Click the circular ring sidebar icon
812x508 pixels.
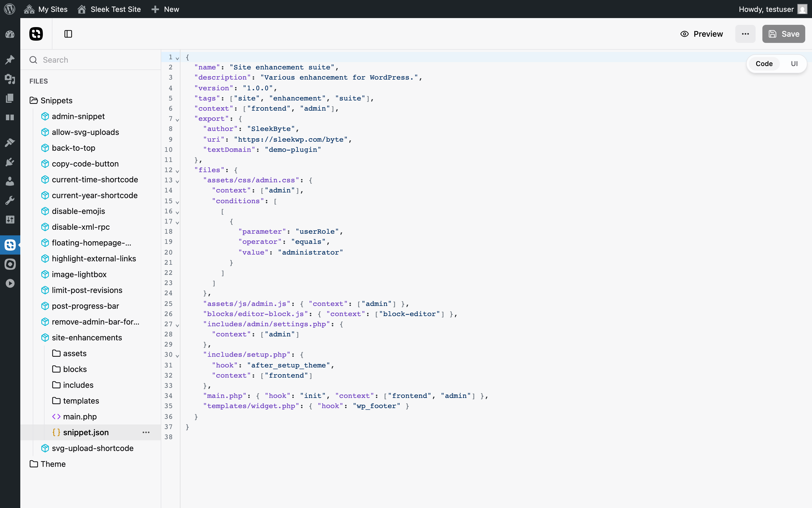pyautogui.click(x=10, y=264)
